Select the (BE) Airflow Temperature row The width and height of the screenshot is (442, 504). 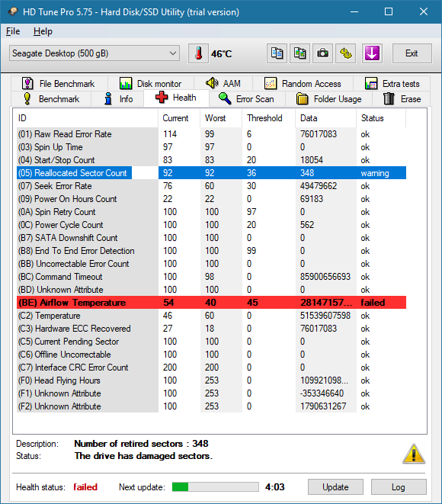(211, 303)
